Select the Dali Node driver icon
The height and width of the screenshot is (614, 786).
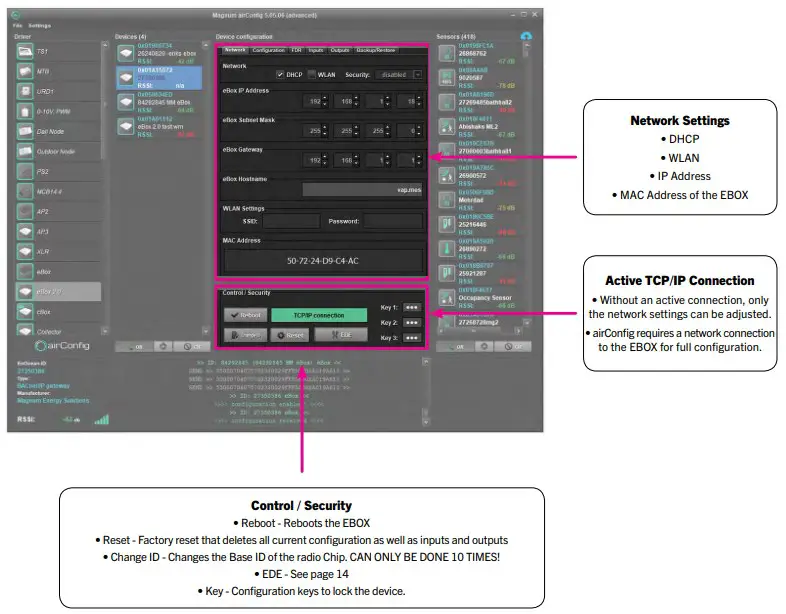(25, 131)
